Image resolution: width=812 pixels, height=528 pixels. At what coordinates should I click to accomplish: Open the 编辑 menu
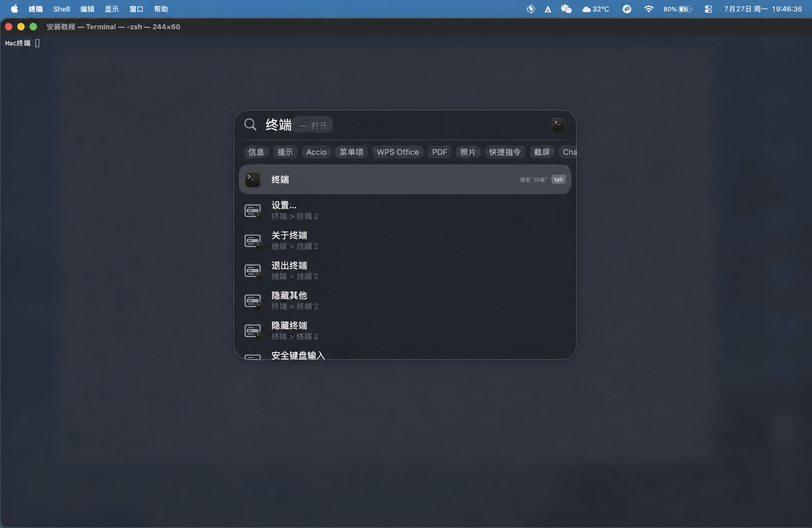click(87, 9)
